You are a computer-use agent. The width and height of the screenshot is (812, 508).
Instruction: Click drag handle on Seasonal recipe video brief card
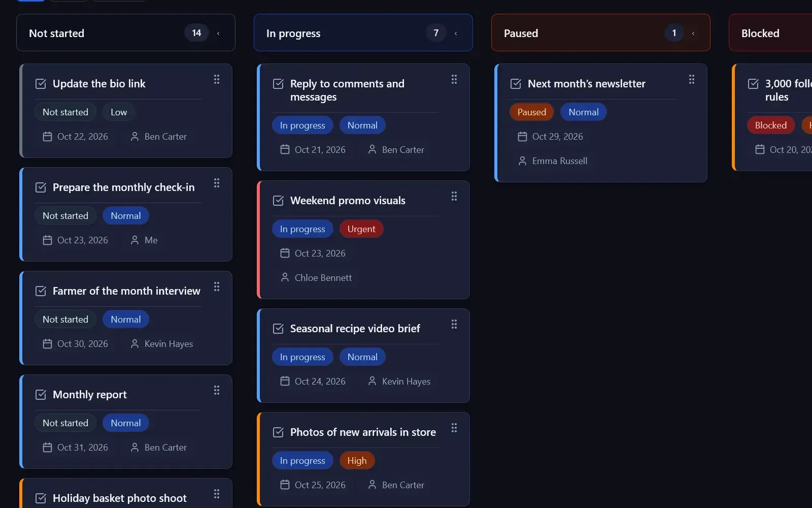coord(454,324)
